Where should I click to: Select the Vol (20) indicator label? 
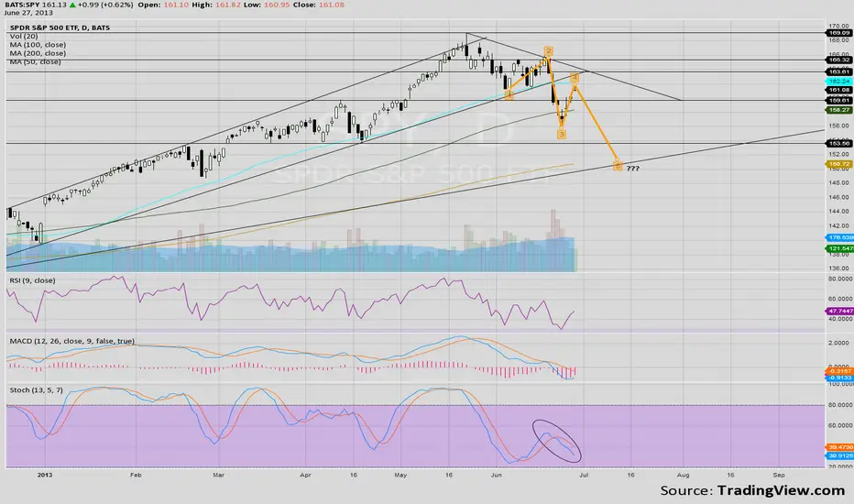(x=25, y=36)
